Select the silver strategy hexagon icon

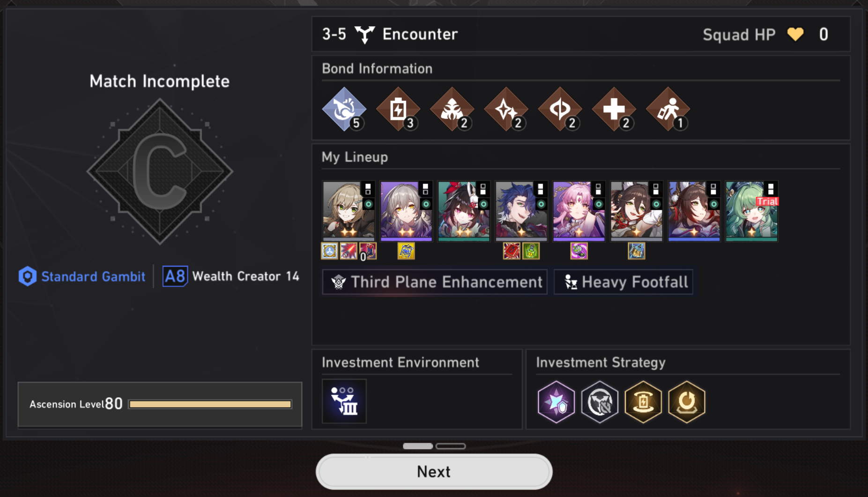(600, 401)
